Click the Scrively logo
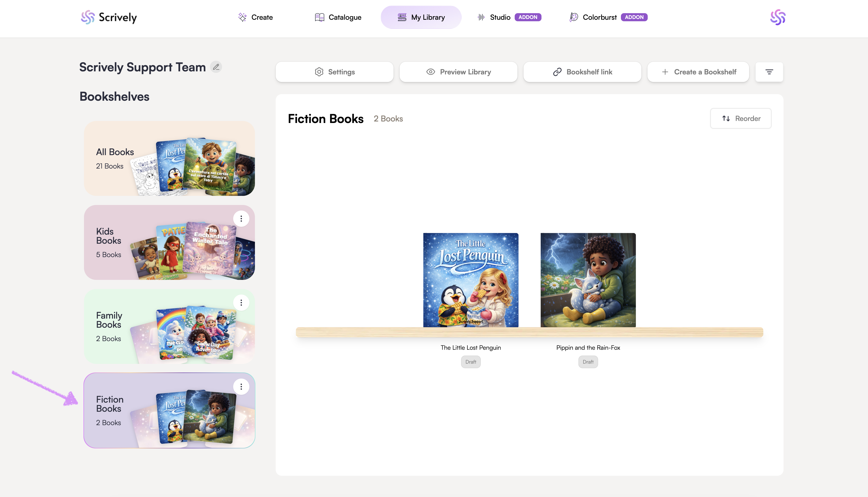 click(x=109, y=17)
